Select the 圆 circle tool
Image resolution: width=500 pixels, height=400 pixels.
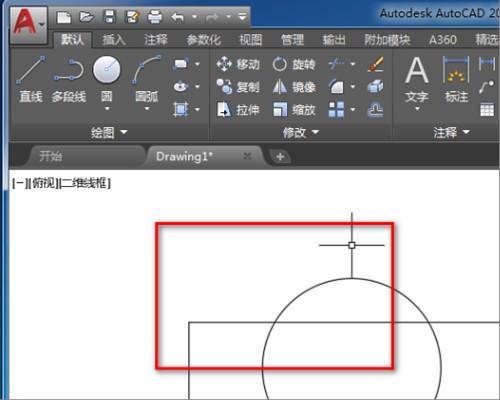(107, 78)
